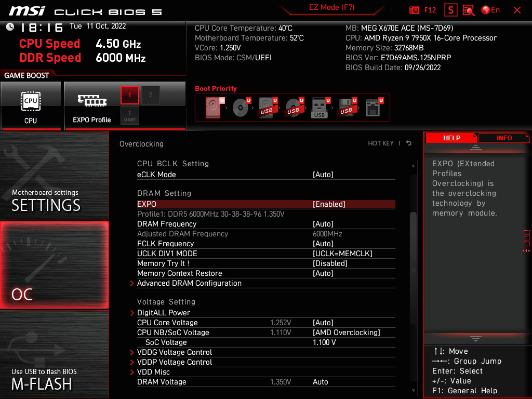Switch to the INFO tab
532x399 pixels.
(x=504, y=138)
